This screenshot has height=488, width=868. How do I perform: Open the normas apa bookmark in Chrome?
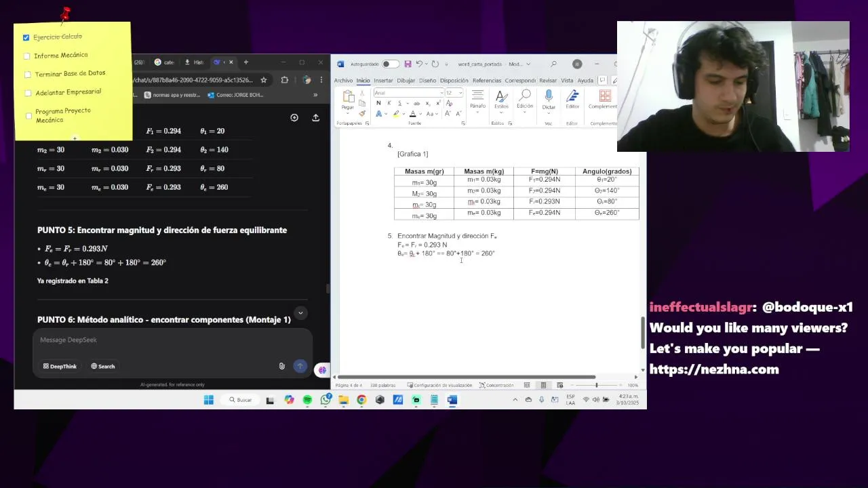[172, 95]
